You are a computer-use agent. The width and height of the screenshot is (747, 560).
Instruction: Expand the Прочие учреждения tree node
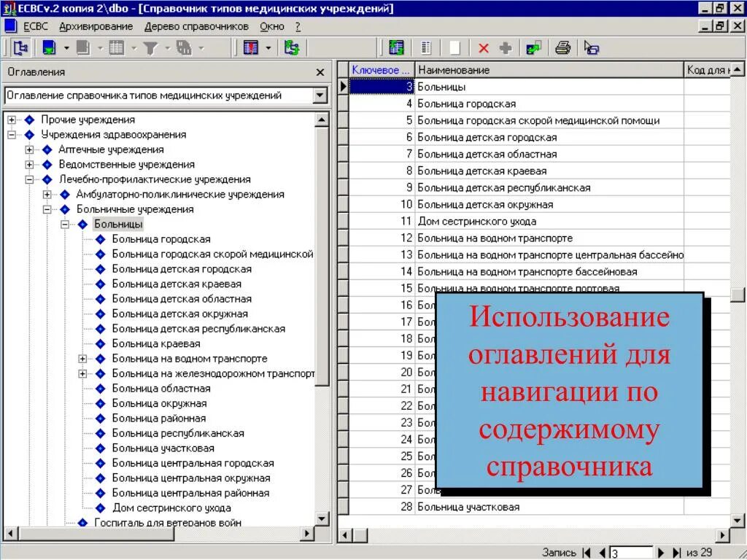tap(12, 120)
